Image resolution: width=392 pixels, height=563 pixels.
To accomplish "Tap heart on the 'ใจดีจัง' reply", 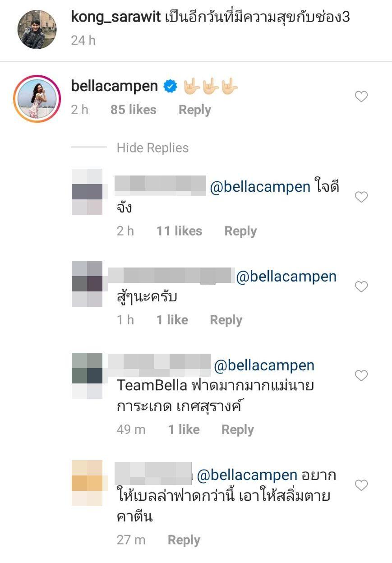I will pos(361,197).
